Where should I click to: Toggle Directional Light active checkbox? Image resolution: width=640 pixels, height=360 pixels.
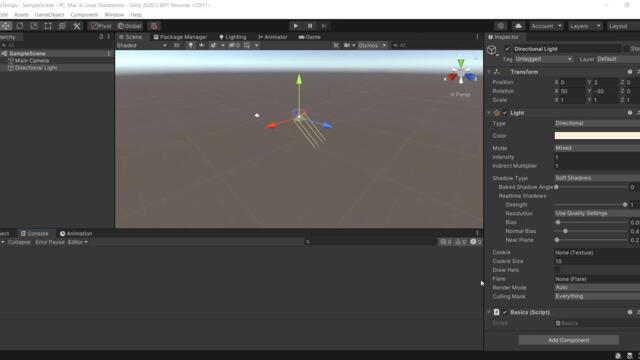point(507,49)
